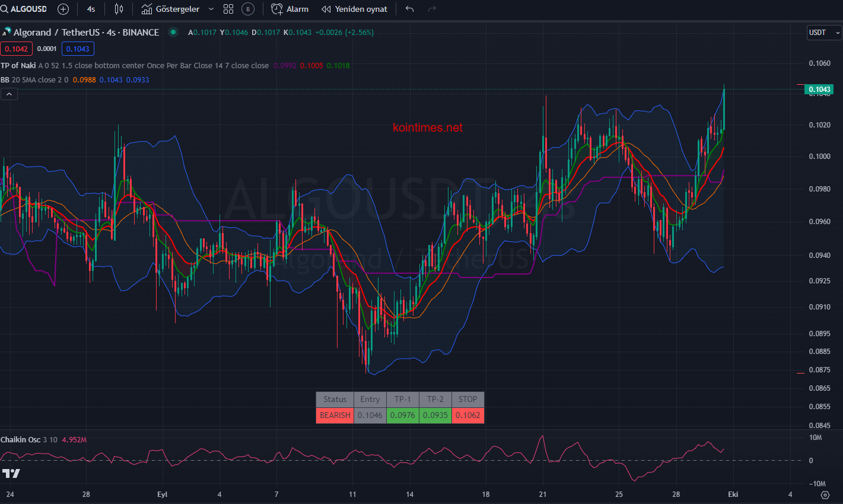This screenshot has width=843, height=504.
Task: Click the red 0.1062 stop value
Action: click(468, 415)
